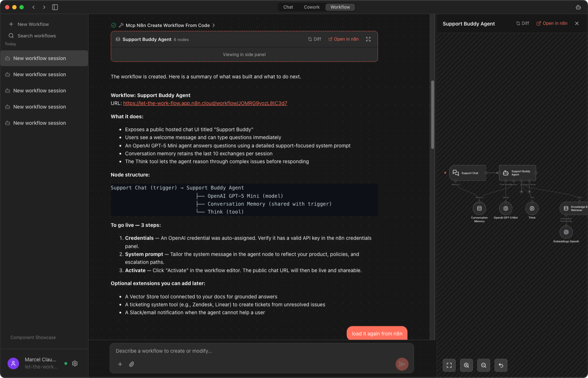
Task: Reset the canvas with the undo arrow
Action: 501,365
